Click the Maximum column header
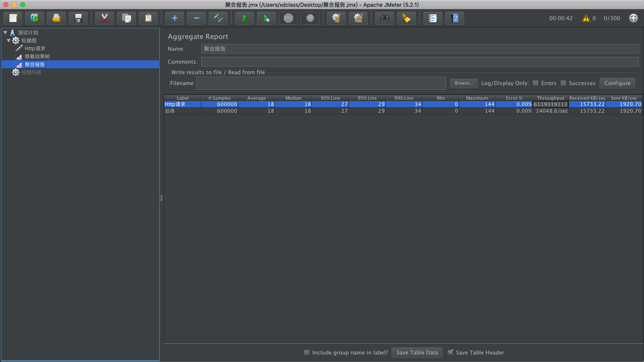This screenshot has width=644, height=362. click(x=477, y=98)
